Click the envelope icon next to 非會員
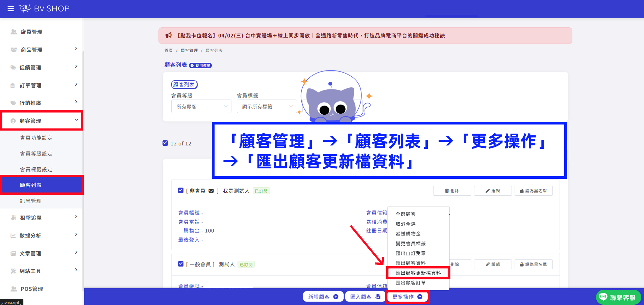 coord(211,191)
